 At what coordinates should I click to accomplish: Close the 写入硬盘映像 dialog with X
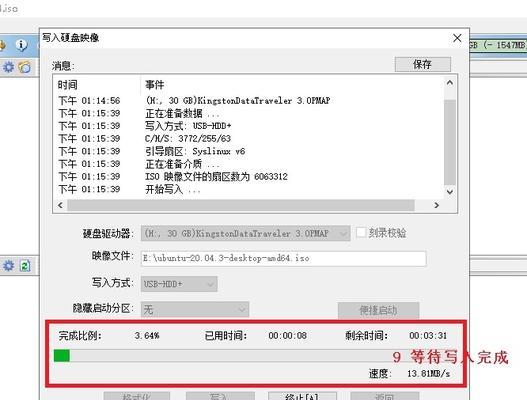tap(457, 38)
